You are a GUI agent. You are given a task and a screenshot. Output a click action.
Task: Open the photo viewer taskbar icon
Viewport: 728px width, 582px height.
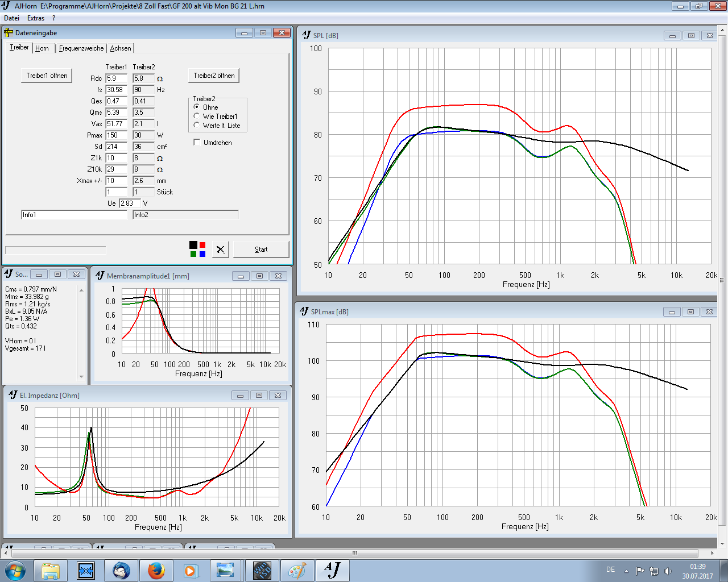226,571
